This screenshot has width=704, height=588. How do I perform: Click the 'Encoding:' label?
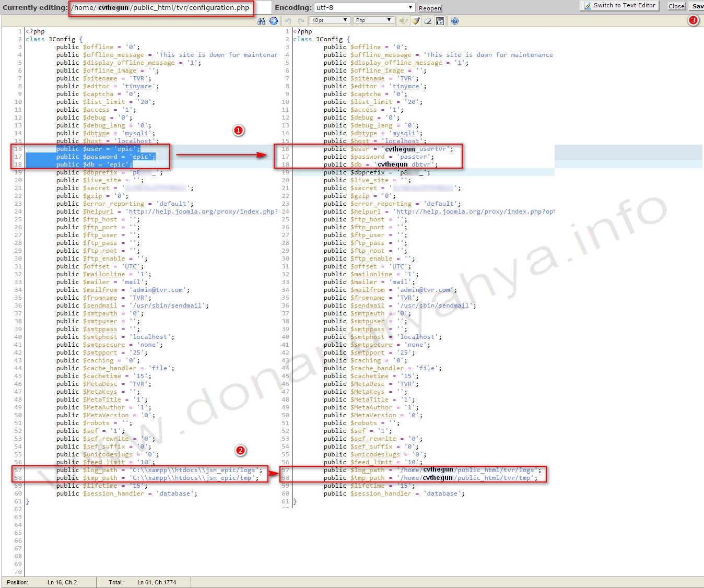point(293,7)
